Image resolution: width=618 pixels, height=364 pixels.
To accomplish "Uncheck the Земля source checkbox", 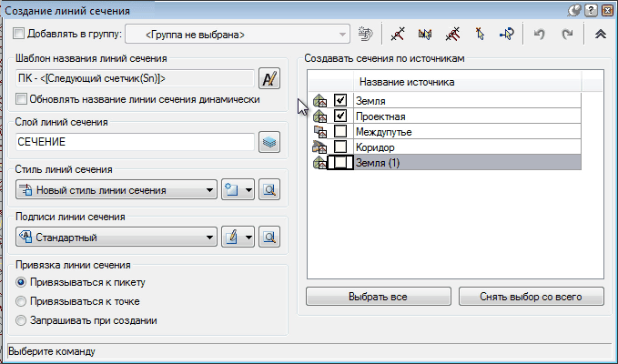I will 340,100.
